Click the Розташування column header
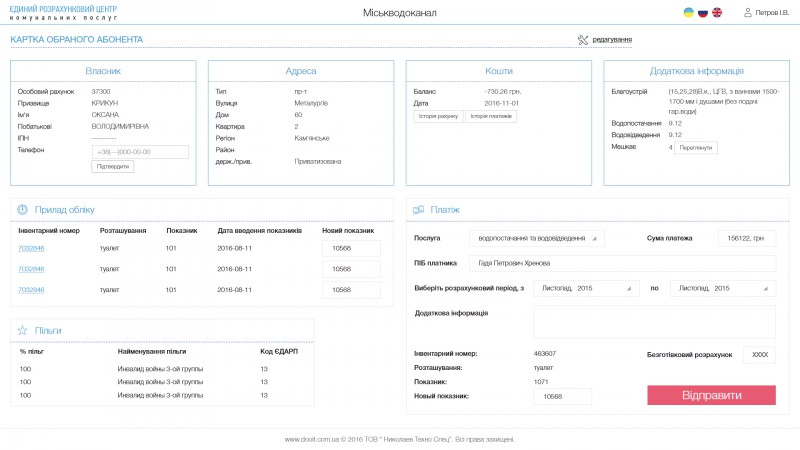The width and height of the screenshot is (800, 450). pos(123,231)
